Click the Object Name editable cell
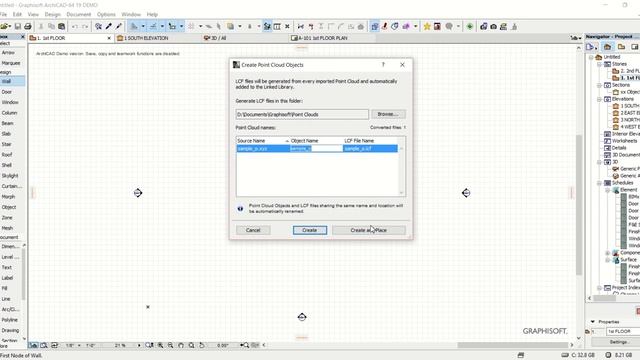The width and height of the screenshot is (640, 360). coord(316,149)
